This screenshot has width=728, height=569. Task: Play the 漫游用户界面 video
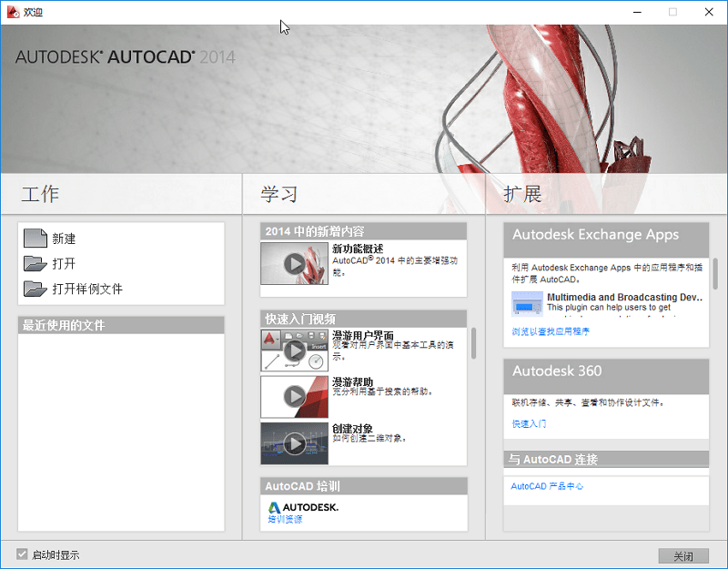click(x=294, y=351)
